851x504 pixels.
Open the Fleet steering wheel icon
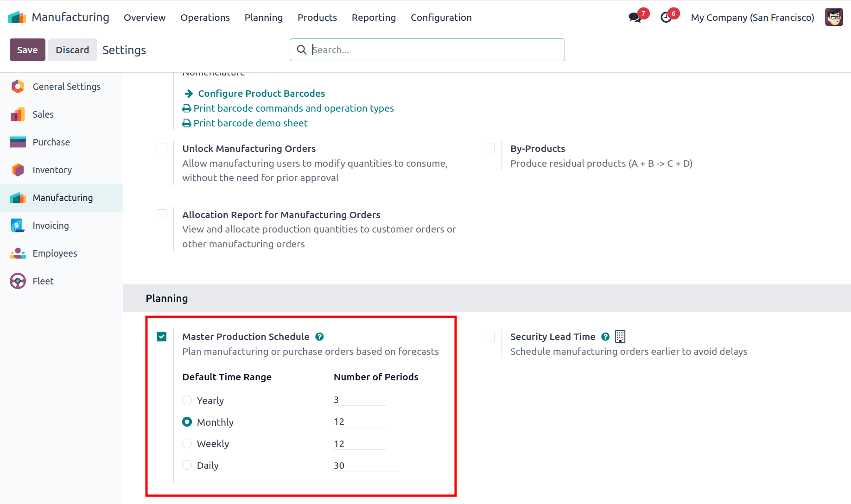tap(17, 281)
